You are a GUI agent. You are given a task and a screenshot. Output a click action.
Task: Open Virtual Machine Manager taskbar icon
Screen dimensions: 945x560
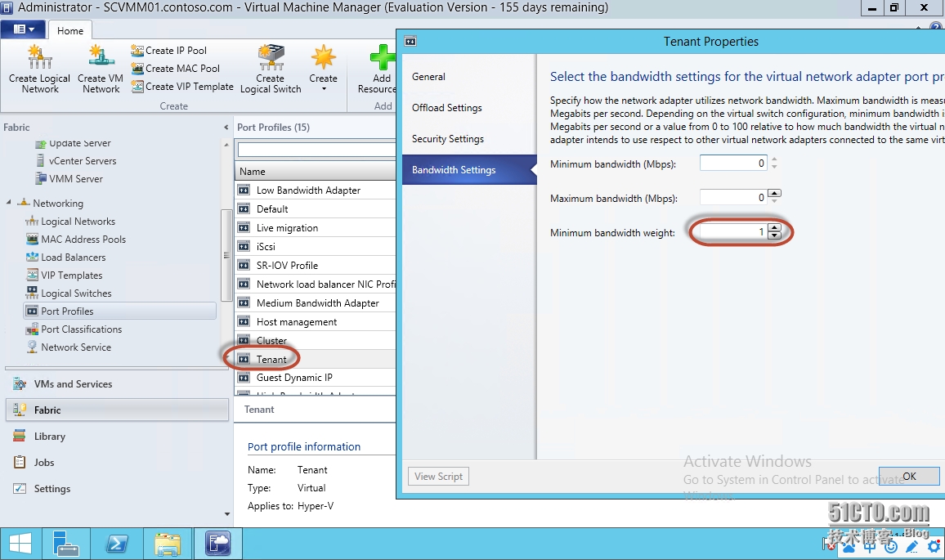click(217, 544)
